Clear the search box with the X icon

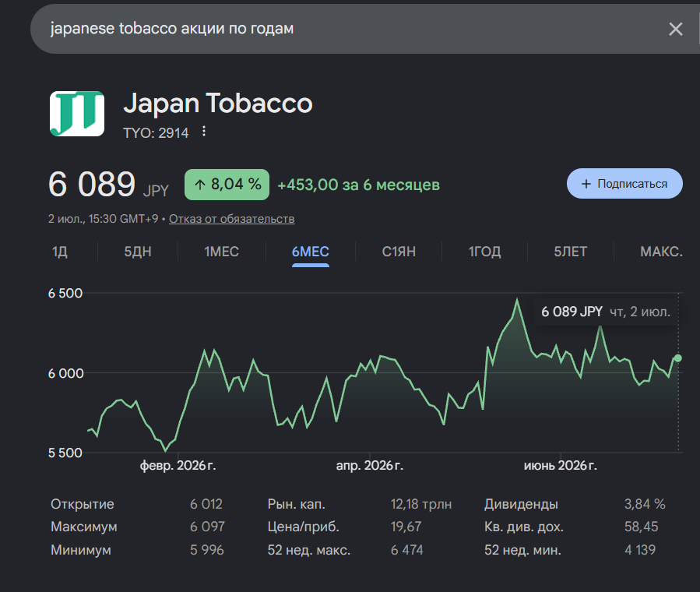(675, 29)
